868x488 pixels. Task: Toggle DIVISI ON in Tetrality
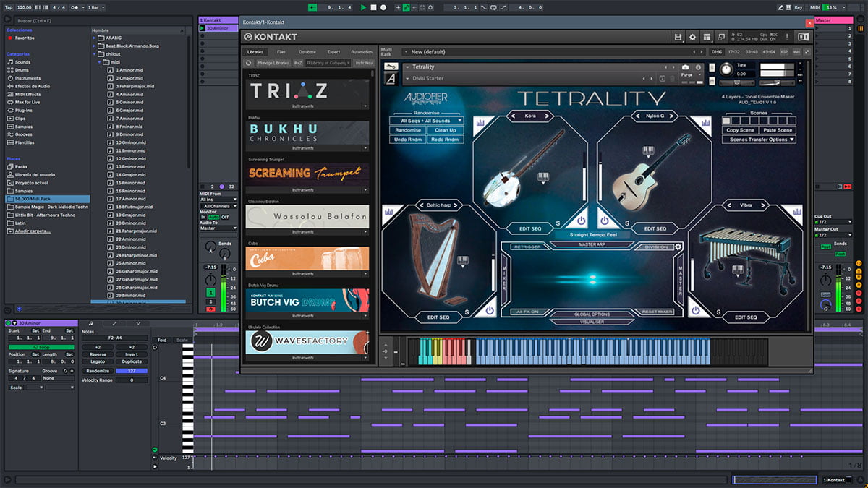tap(657, 247)
